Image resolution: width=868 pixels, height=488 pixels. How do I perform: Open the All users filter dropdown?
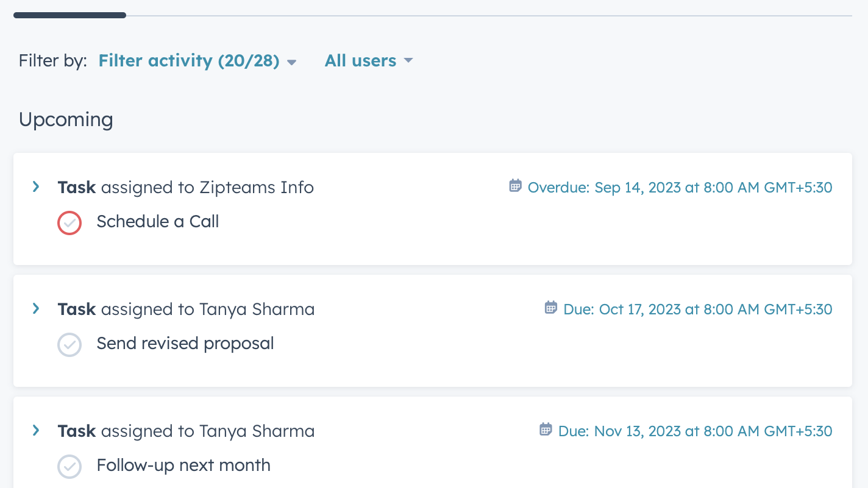[x=360, y=61]
